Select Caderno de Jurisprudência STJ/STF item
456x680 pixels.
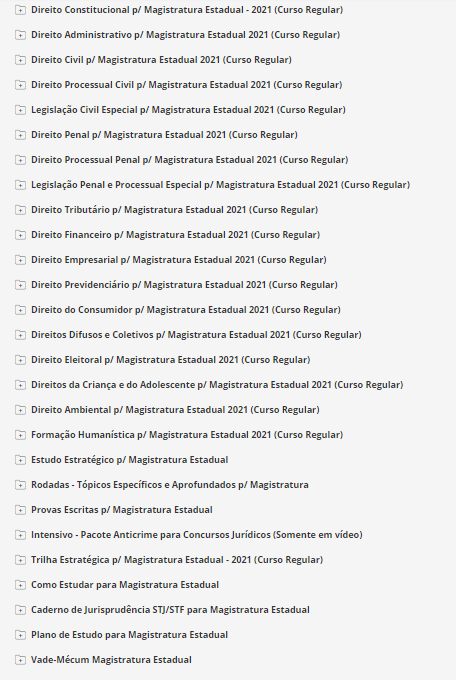click(170, 610)
